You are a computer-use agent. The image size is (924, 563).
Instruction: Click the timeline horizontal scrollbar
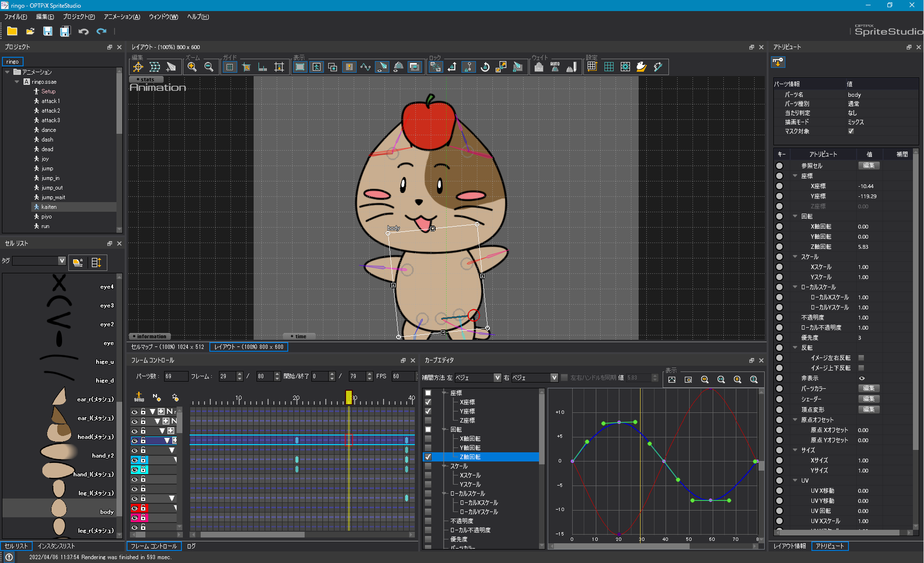(x=253, y=535)
